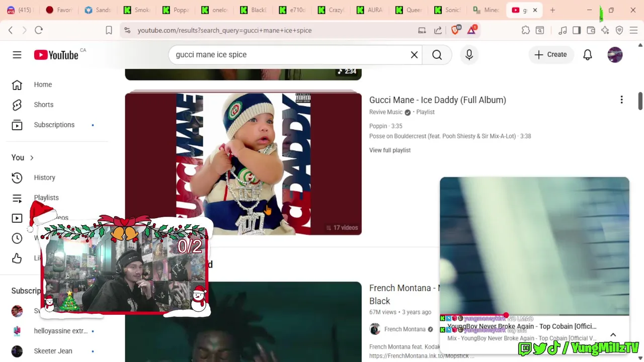The width and height of the screenshot is (644, 362).
Task: Open the Ice Daddy album thumbnail
Action: click(x=243, y=163)
